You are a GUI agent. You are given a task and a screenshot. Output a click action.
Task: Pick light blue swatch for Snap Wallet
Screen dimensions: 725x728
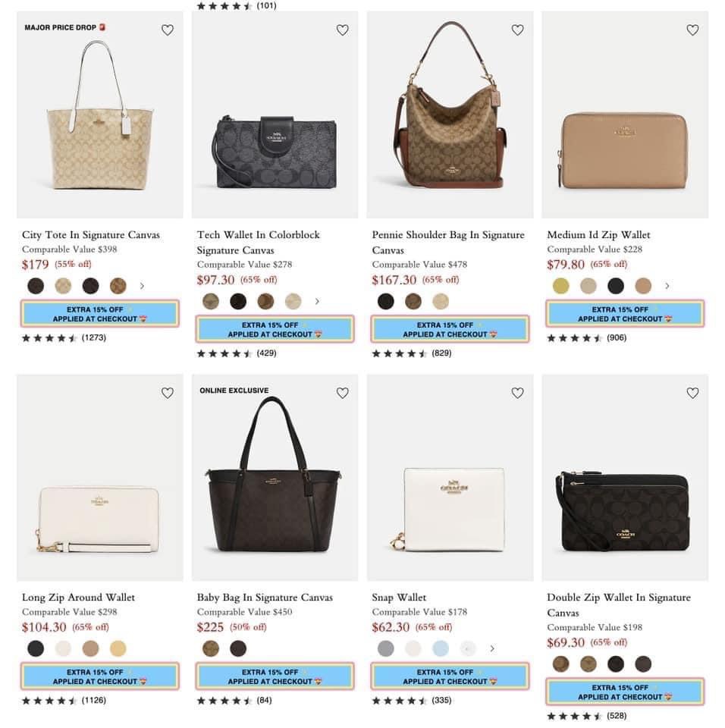(x=441, y=648)
